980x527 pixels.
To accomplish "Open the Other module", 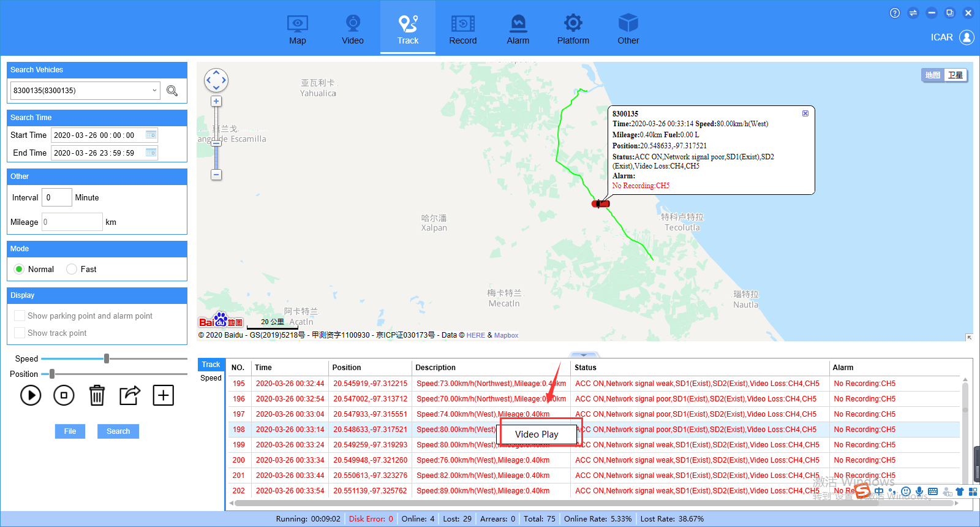I will 628,29.
